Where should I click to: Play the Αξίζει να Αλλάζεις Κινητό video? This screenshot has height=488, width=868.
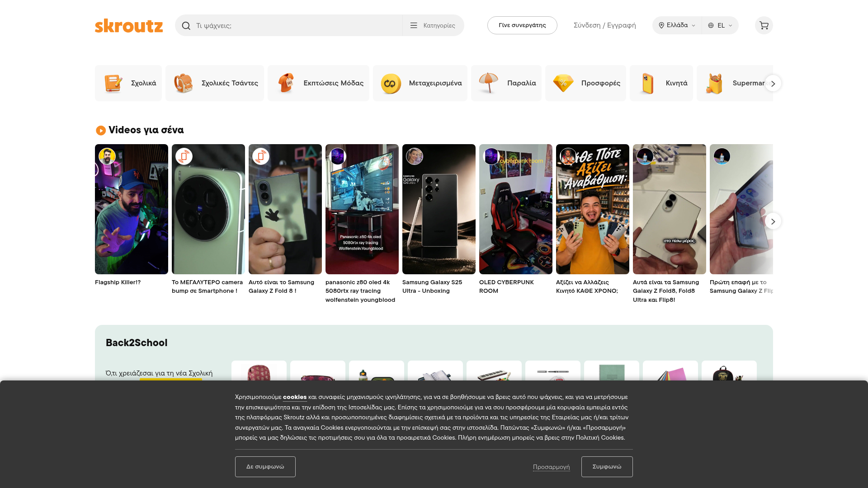(593, 209)
